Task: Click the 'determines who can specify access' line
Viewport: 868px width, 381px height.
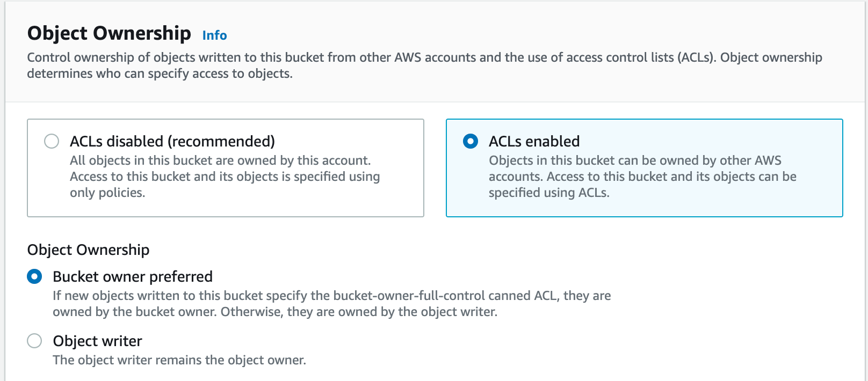Action: (x=160, y=74)
